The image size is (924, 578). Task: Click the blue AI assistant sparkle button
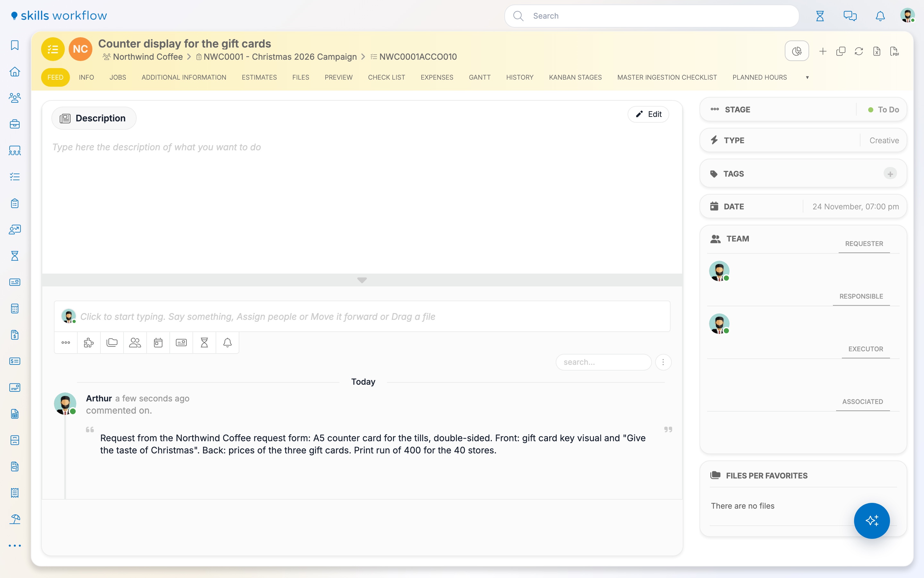[x=872, y=521]
